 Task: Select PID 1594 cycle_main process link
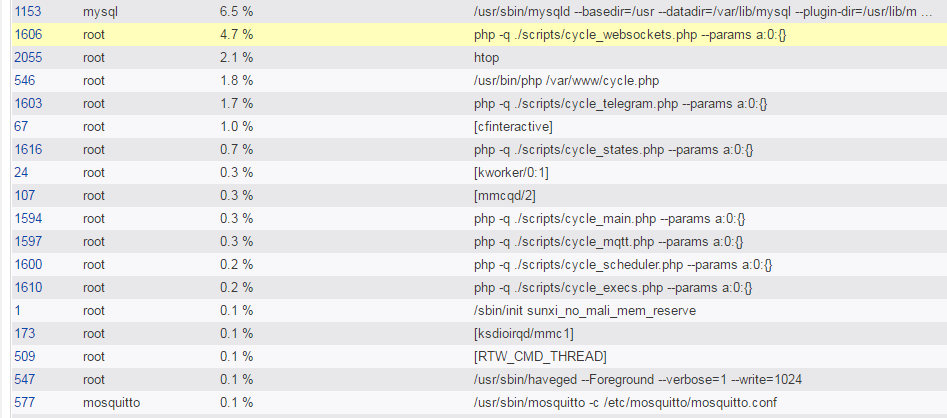[x=28, y=218]
